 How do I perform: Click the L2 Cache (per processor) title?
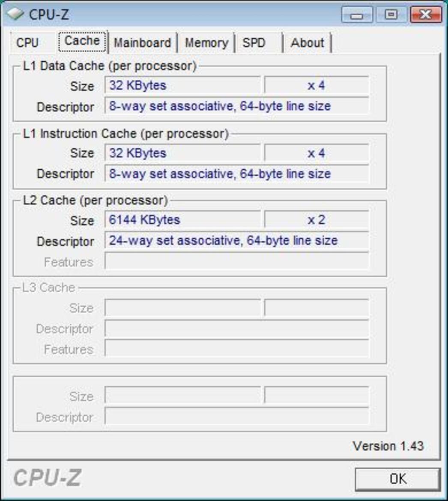96,200
